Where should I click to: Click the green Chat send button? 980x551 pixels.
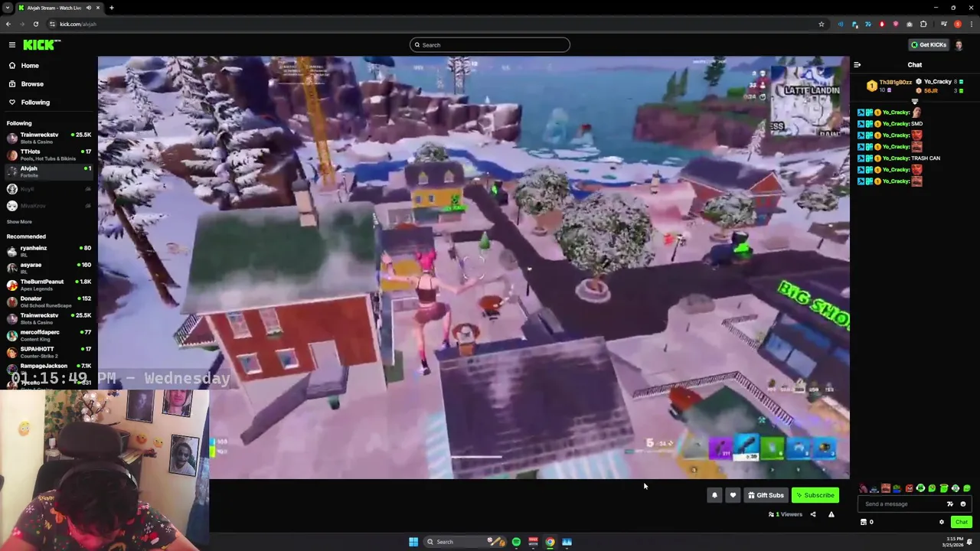(x=962, y=522)
